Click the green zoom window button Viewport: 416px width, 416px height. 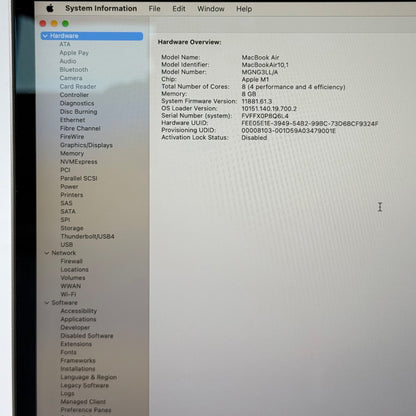coord(65,23)
